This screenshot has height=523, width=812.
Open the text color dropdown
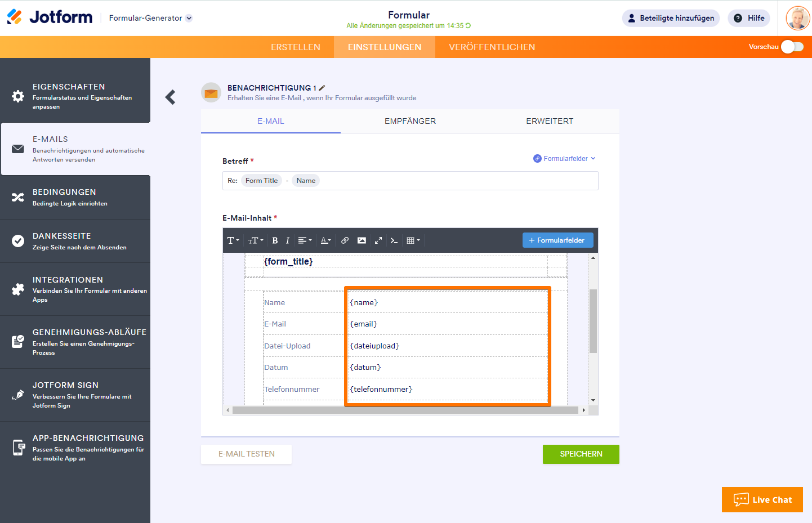(325, 240)
